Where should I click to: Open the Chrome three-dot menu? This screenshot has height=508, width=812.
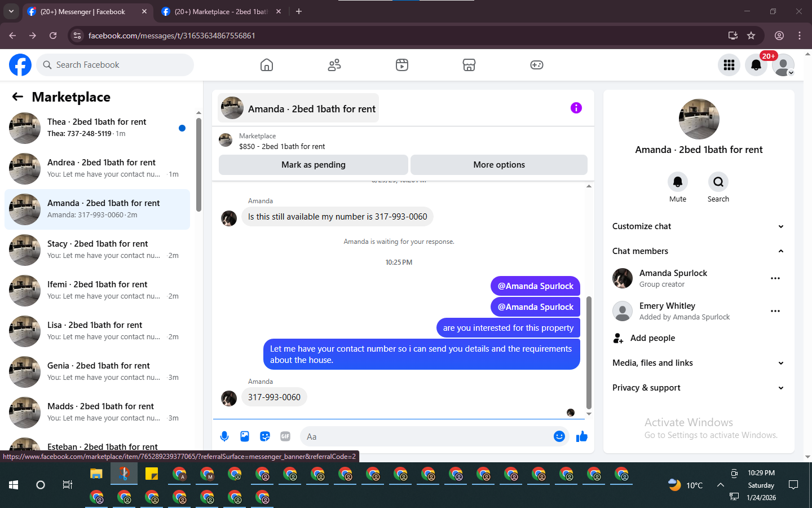800,36
